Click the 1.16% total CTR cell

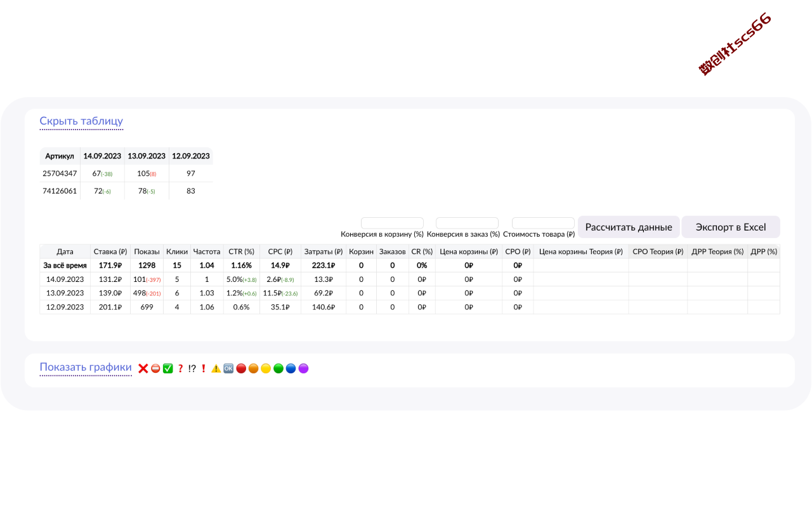point(242,265)
